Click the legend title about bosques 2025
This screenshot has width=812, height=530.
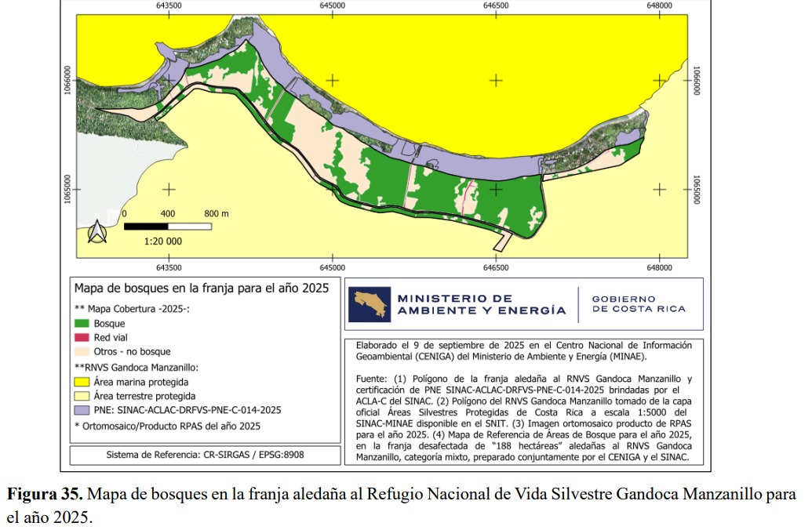(x=202, y=288)
